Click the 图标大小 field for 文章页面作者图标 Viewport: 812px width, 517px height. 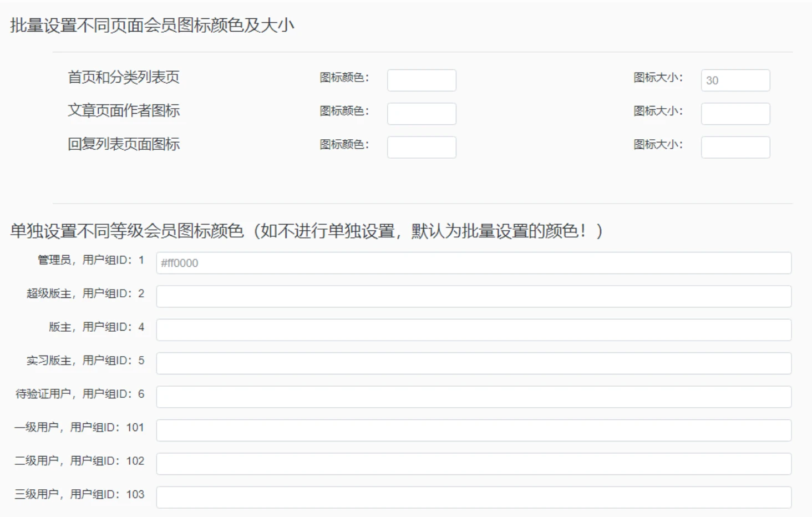click(x=735, y=113)
